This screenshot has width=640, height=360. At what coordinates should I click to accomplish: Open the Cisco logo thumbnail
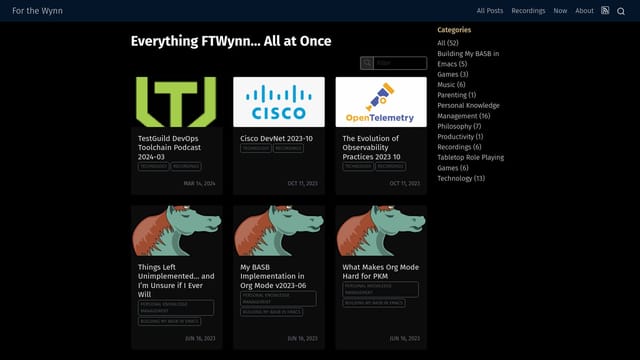279,102
